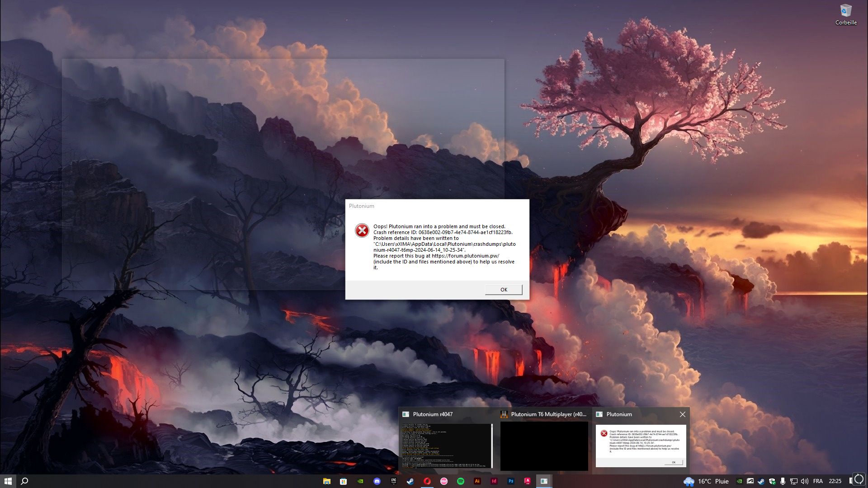Image resolution: width=868 pixels, height=488 pixels.
Task: Select the Plutonium error dialog thumbnail
Action: pyautogui.click(x=641, y=446)
